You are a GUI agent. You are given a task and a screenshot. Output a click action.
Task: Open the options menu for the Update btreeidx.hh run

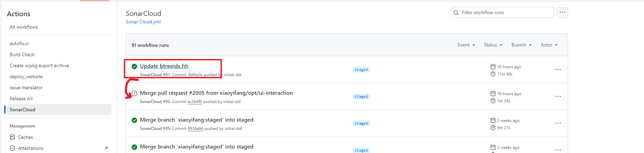558,70
